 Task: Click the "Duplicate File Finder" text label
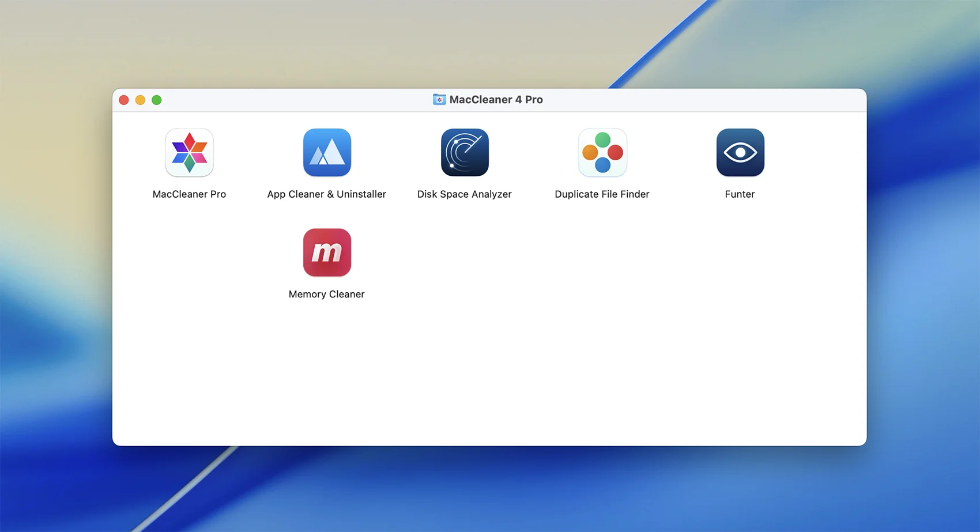pos(602,194)
